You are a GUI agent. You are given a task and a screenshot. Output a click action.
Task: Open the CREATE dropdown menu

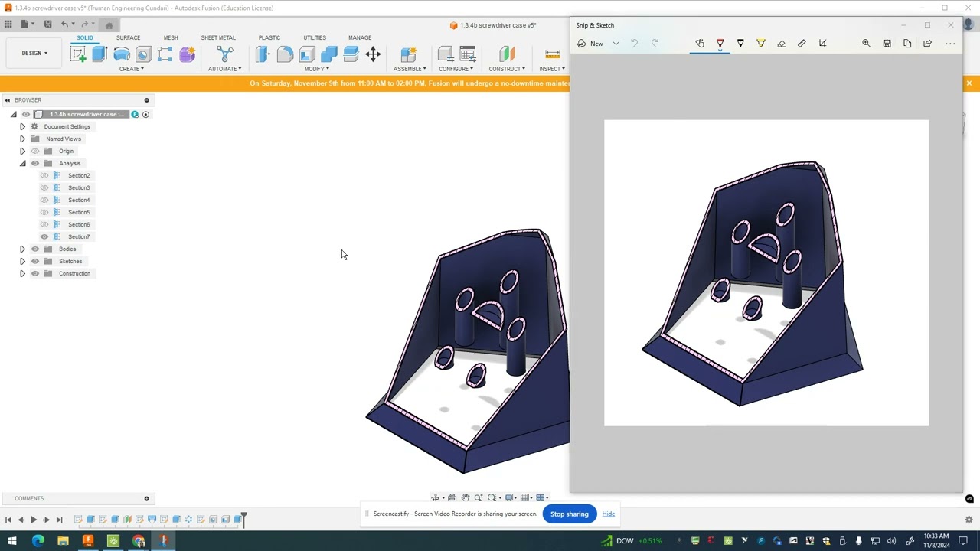(x=131, y=69)
